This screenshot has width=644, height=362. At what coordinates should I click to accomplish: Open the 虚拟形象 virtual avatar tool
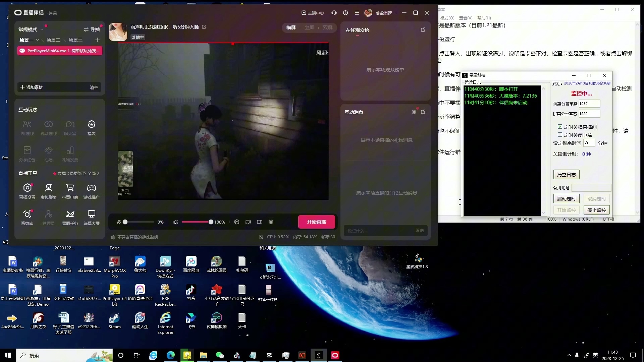pos(49,188)
